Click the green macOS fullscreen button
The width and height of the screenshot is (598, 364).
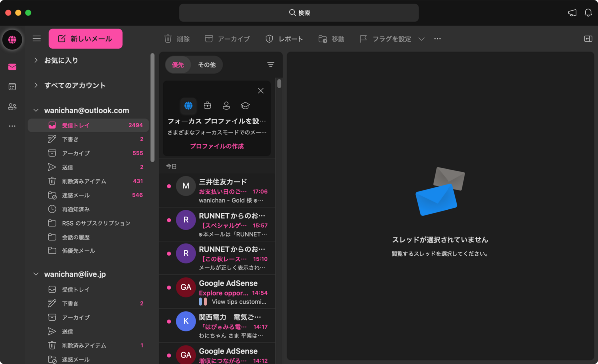pos(28,13)
